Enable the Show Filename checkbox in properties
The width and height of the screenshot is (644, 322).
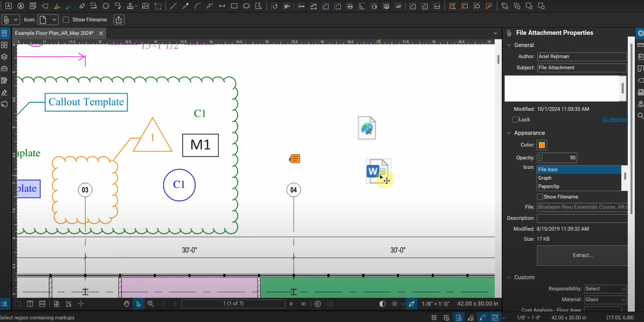pos(540,197)
